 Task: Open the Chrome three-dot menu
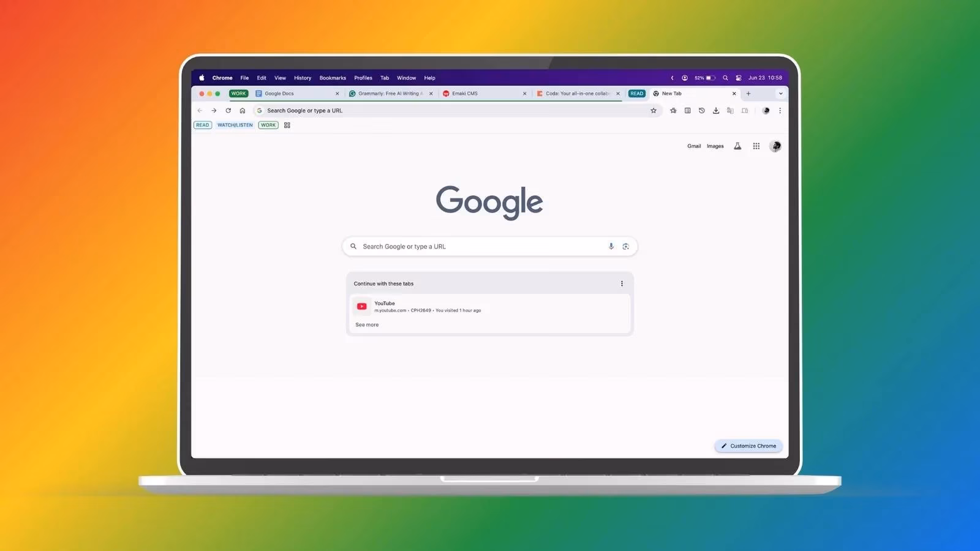780,111
